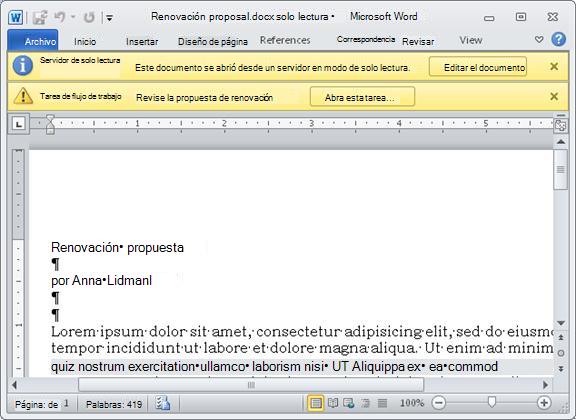
Task: Click the Save icon in Quick Access Toolbar
Action: [40, 17]
